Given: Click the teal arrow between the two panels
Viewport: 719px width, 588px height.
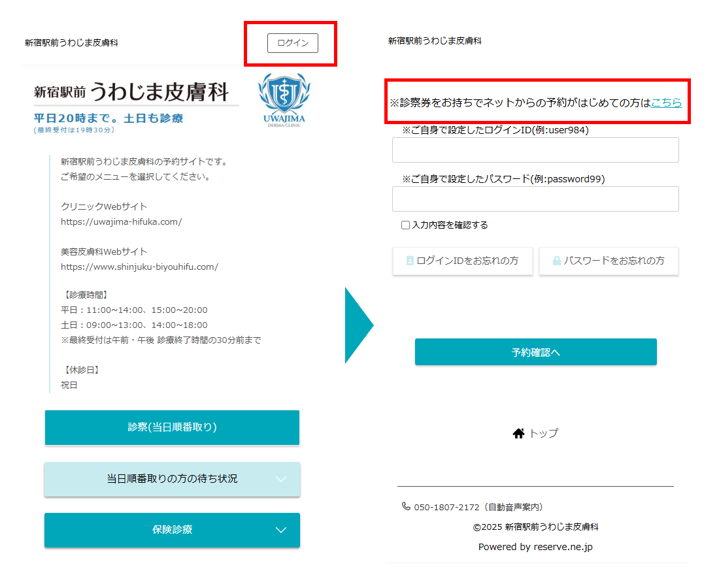Looking at the screenshot, I should pyautogui.click(x=358, y=325).
